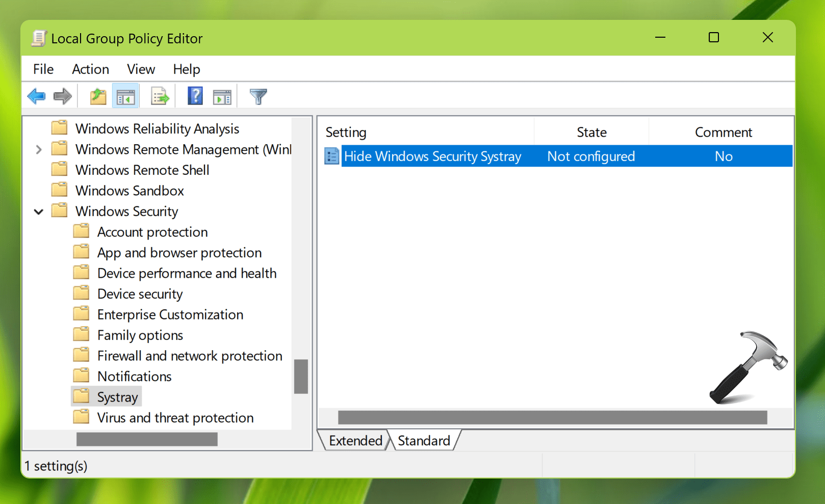Click the vertical scrollbar in the tree pane
Screen dimensions: 825x504
[301, 377]
